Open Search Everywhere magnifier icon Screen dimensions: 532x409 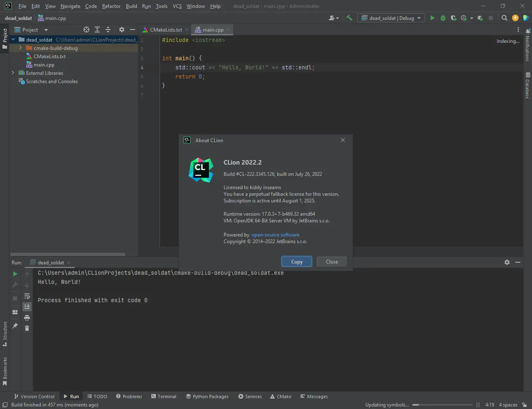pos(504,18)
